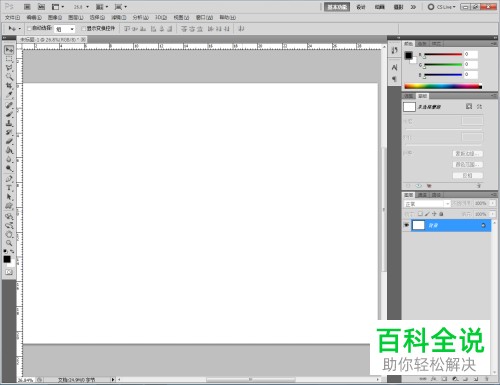Select the Dodge tool
The height and width of the screenshot is (385, 500).
pos(9,168)
